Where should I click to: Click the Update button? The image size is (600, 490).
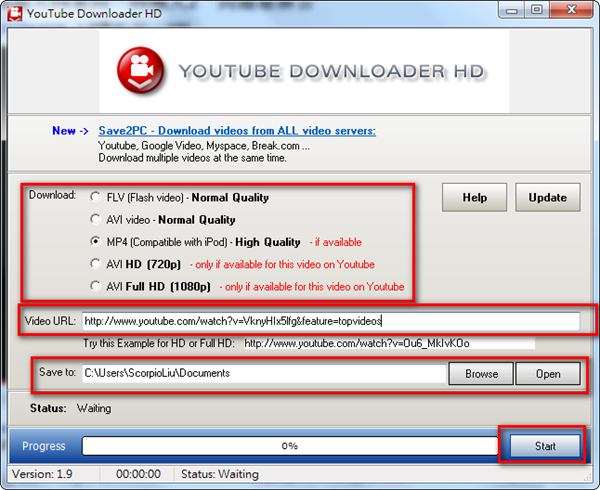(548, 197)
